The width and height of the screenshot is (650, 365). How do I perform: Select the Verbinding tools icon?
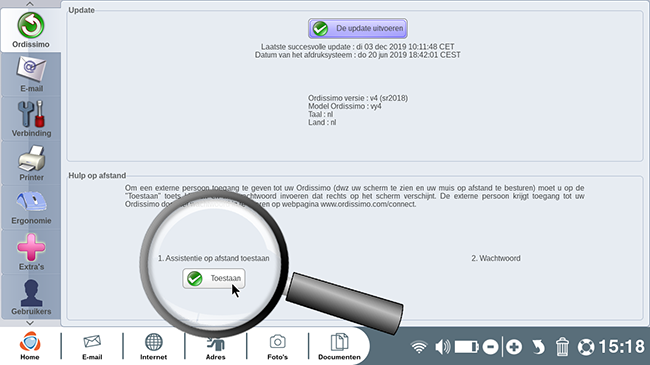(31, 119)
